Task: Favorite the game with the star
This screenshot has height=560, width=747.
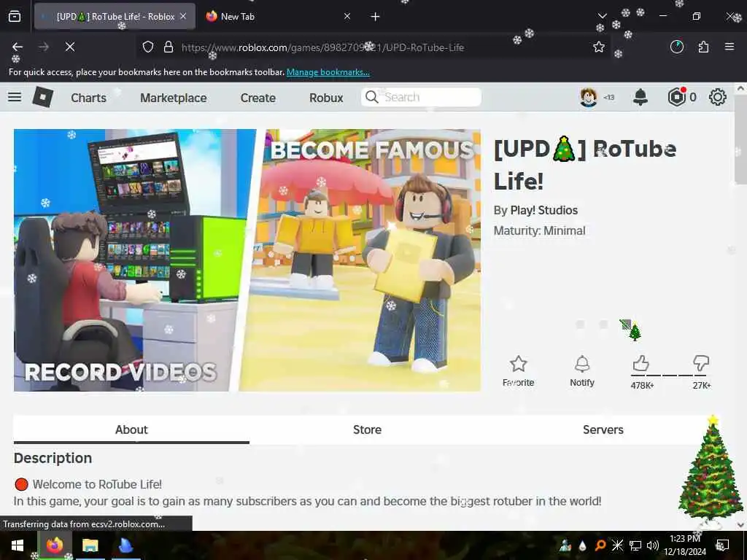Action: (519, 371)
